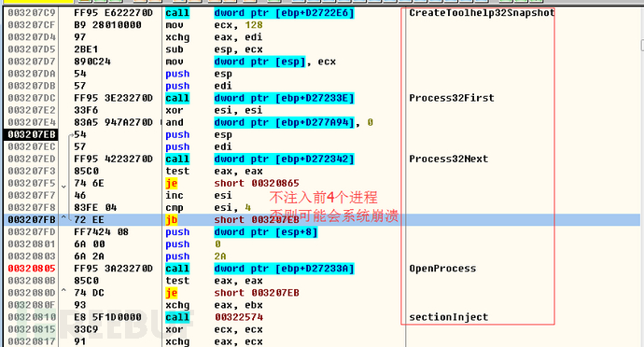
Task: Click address 003207CF
Action: point(32,25)
